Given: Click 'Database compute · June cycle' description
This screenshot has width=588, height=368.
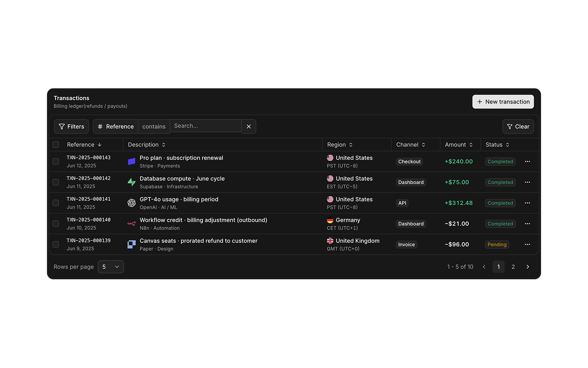Looking at the screenshot, I should [182, 179].
